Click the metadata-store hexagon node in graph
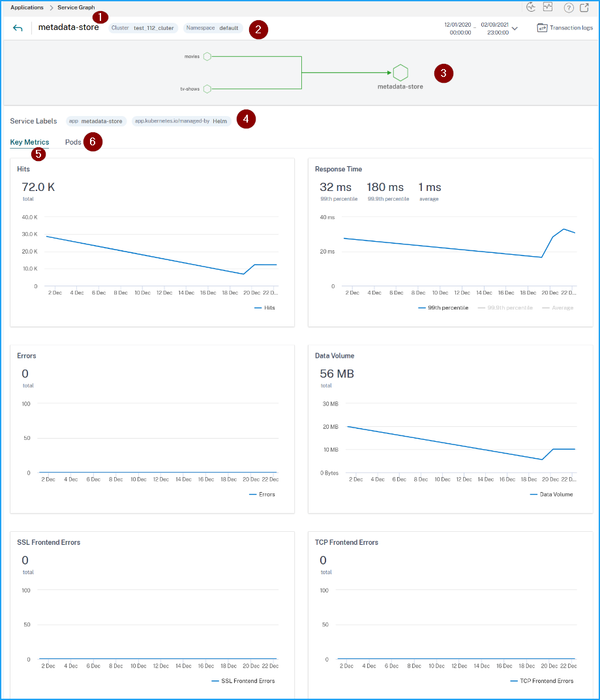600x700 pixels. 400,73
